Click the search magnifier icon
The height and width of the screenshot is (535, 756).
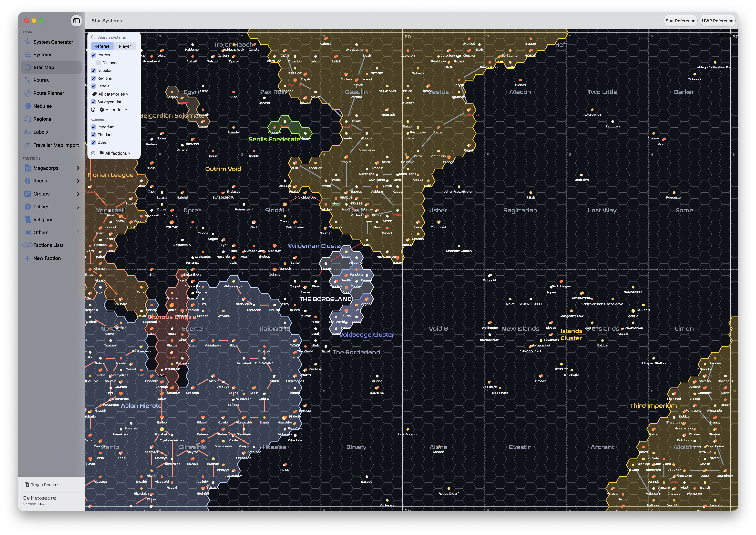click(x=93, y=37)
